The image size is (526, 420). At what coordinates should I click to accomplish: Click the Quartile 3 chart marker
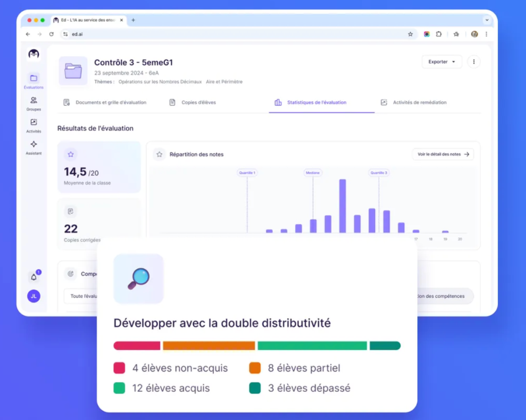tap(379, 172)
